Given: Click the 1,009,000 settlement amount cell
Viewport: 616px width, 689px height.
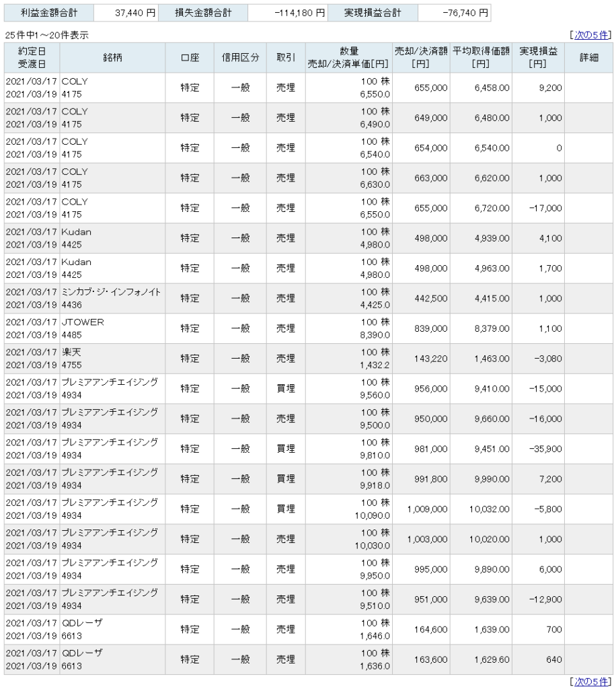Looking at the screenshot, I should 421,509.
